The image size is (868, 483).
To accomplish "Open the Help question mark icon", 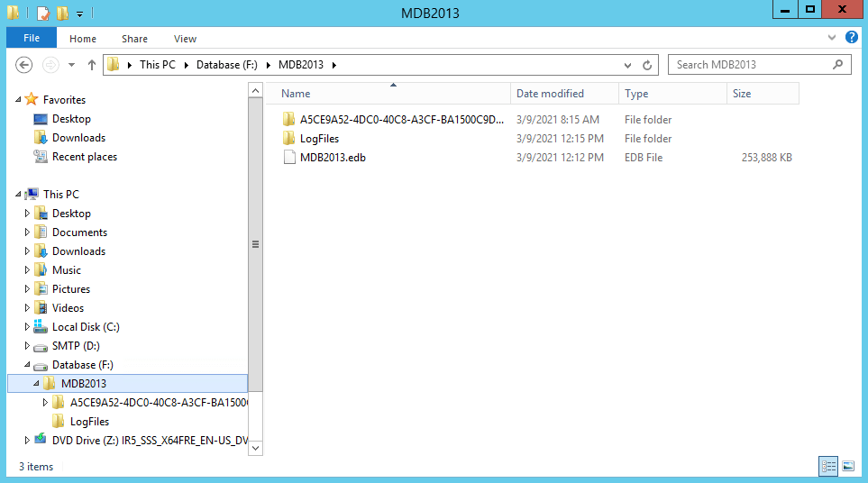I will [851, 38].
